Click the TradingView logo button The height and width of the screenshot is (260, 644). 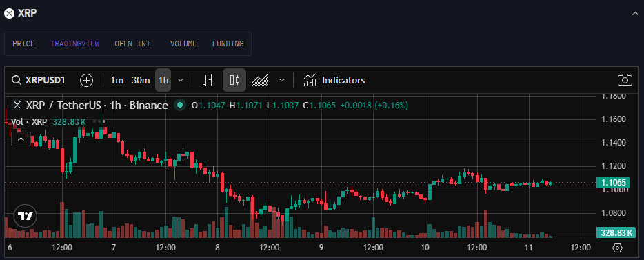click(26, 216)
